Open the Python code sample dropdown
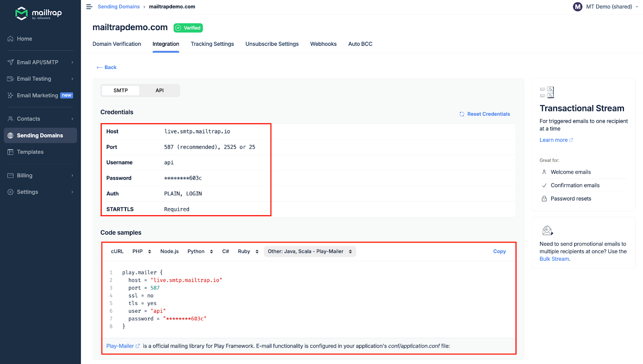 click(200, 252)
